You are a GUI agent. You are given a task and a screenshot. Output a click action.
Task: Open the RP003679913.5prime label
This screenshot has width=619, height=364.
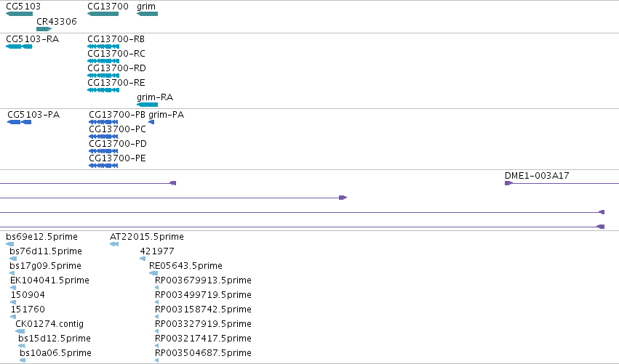pos(203,280)
